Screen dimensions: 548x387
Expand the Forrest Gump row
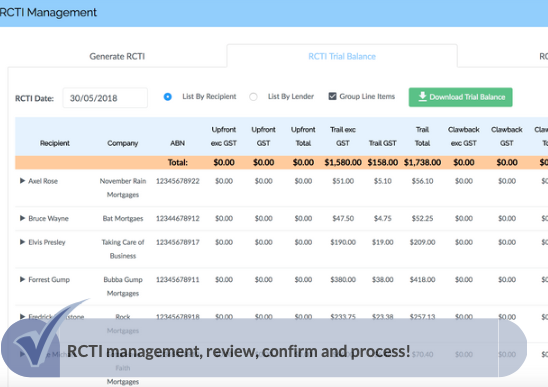[x=22, y=279]
